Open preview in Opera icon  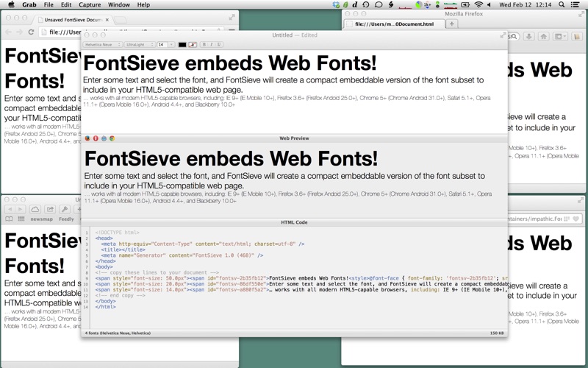(x=96, y=138)
